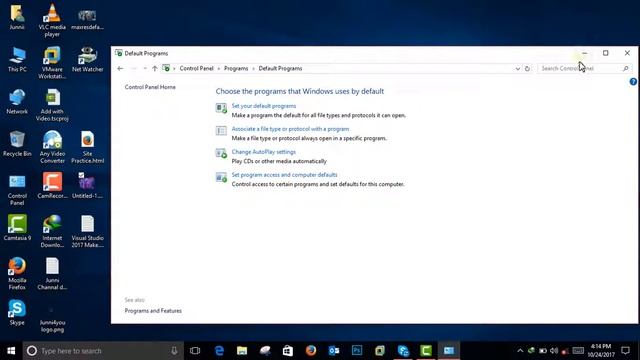Image resolution: width=640 pixels, height=360 pixels.
Task: Open Task View from the taskbar
Action: tap(195, 351)
